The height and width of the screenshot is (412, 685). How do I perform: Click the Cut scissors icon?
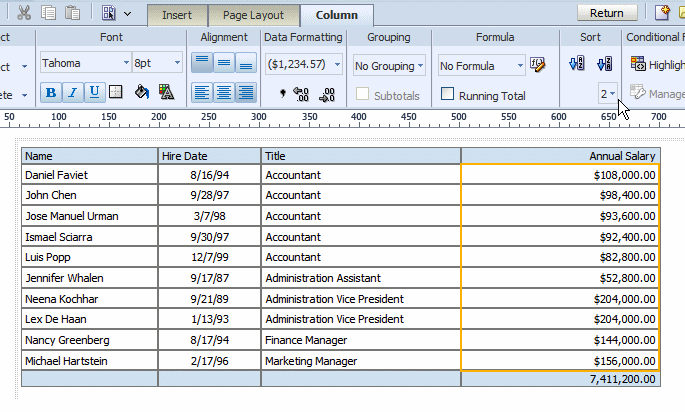[x=23, y=13]
